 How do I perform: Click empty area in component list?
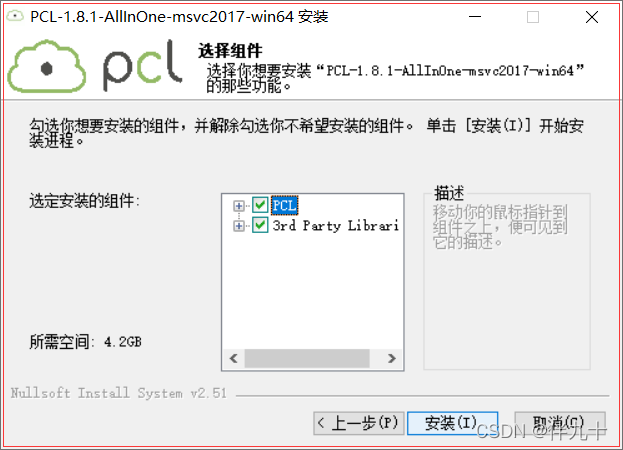tap(312, 290)
